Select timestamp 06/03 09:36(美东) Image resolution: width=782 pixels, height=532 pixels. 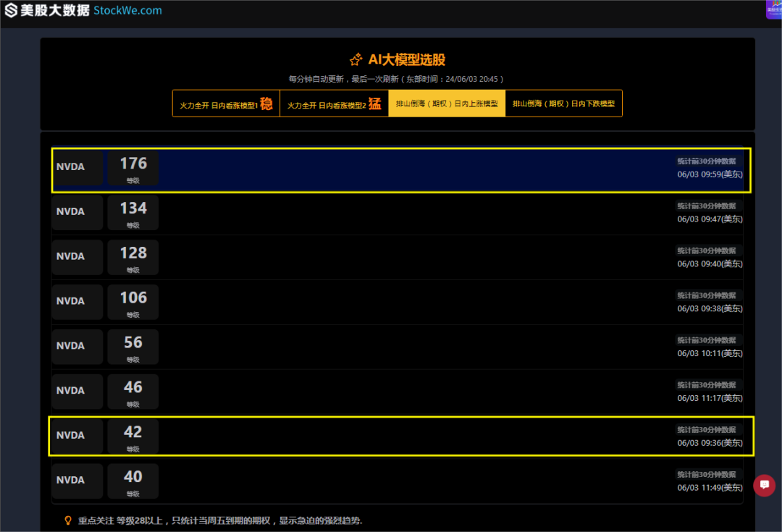(x=710, y=443)
